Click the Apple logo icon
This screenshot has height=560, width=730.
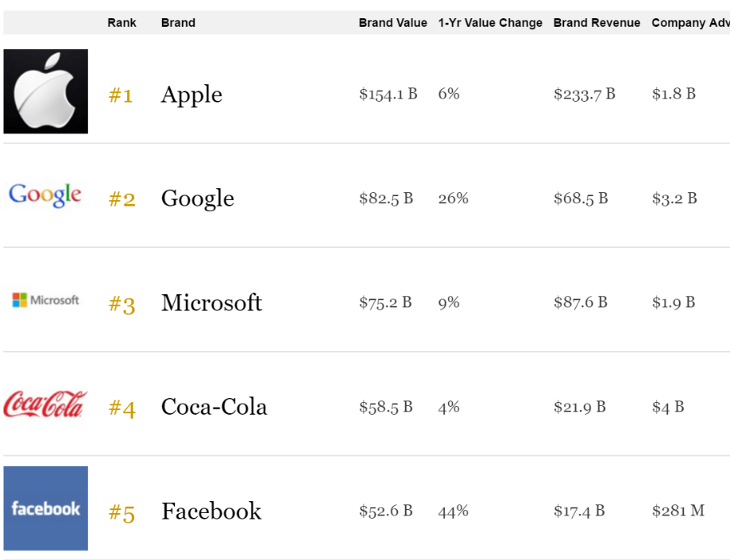tap(46, 91)
